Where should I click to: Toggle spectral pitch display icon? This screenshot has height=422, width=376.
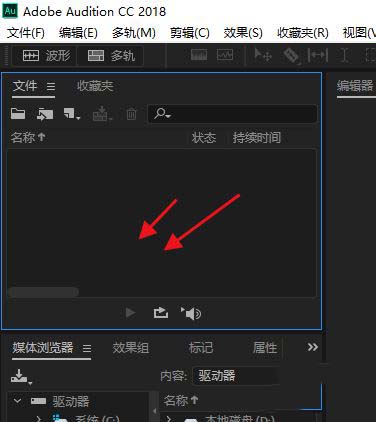(x=225, y=55)
